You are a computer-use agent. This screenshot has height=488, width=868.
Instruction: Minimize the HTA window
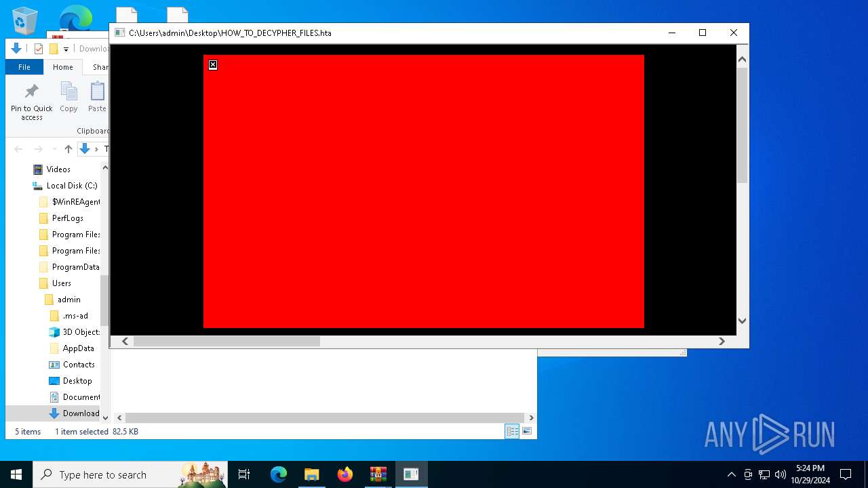[x=672, y=33]
